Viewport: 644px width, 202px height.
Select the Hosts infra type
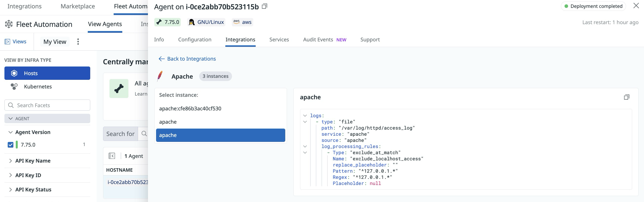coord(47,73)
